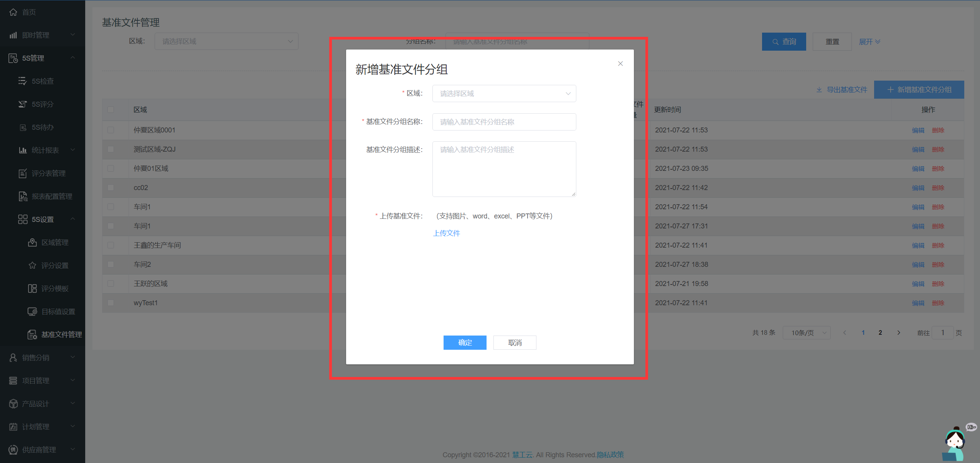The height and width of the screenshot is (463, 980).
Task: Click the 目标值设置 monitor icon
Action: coord(32,311)
